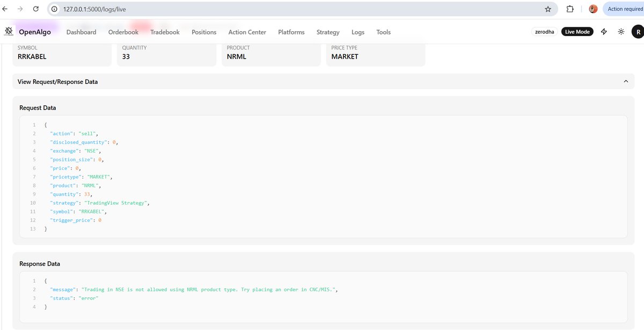Collapse View Request/Response Data chevron
The height and width of the screenshot is (330, 644).
(x=625, y=82)
